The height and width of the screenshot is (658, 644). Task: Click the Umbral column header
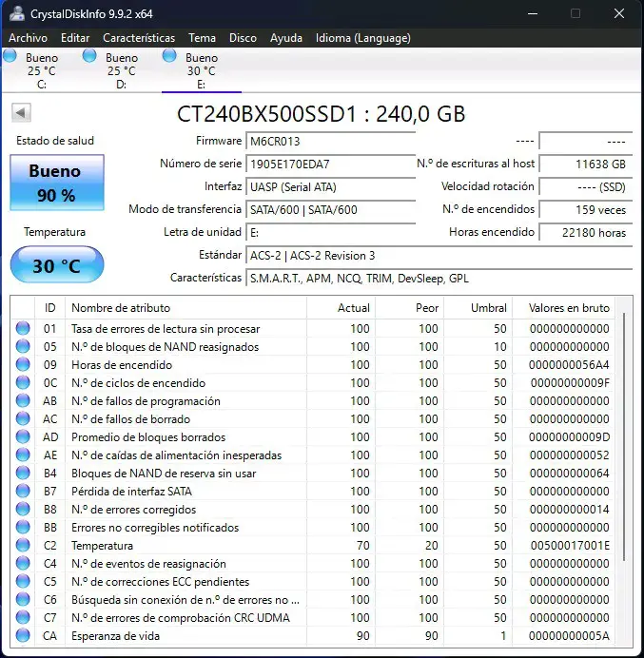click(478, 308)
